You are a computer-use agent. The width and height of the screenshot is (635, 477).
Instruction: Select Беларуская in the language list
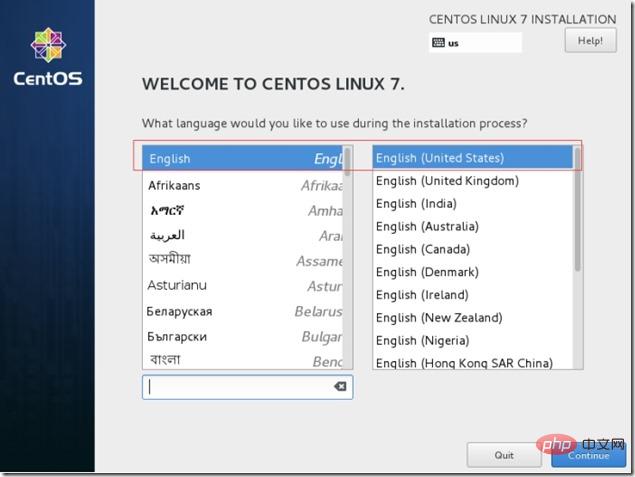click(x=243, y=311)
